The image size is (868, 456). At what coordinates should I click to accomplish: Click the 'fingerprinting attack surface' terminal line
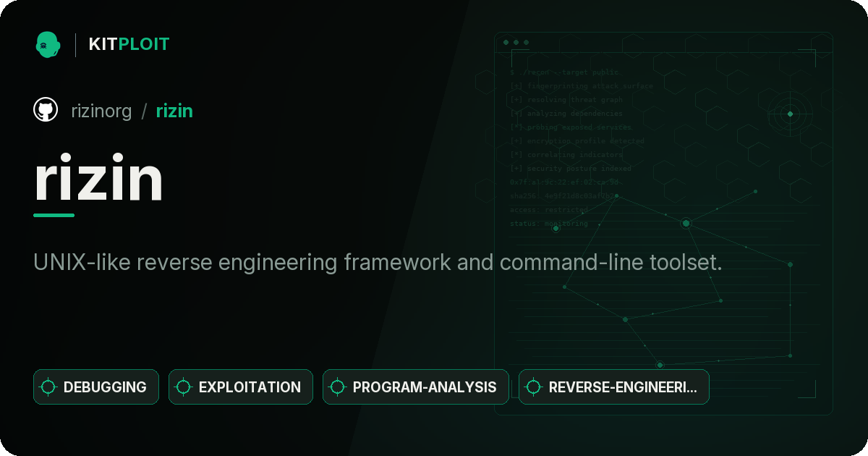[581, 86]
